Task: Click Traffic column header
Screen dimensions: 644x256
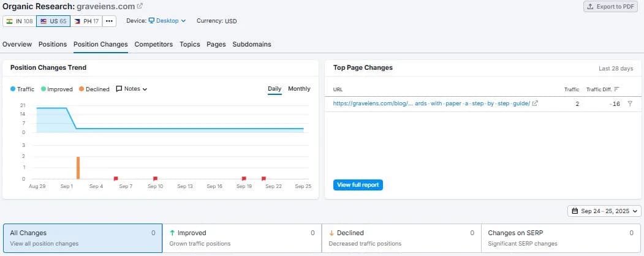Action: pyautogui.click(x=572, y=89)
